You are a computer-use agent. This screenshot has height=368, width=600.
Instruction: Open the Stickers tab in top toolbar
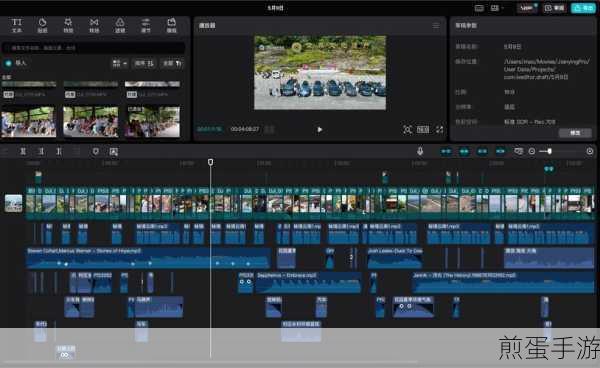[x=42, y=25]
